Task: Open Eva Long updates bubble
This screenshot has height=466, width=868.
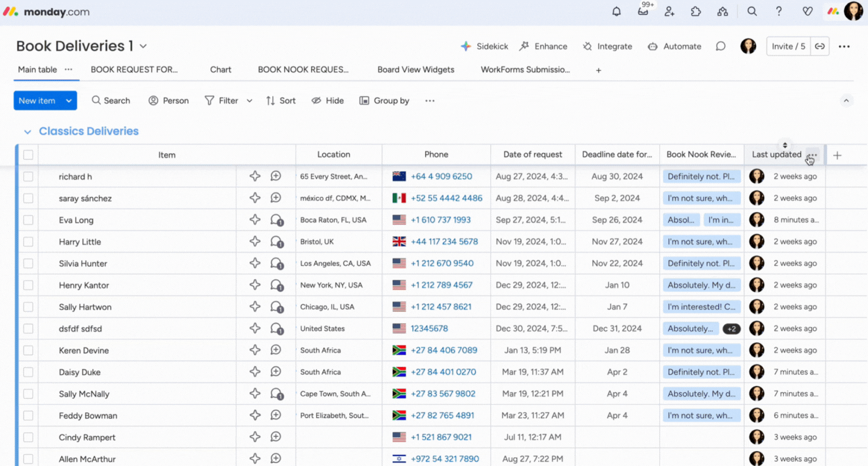Action: (276, 220)
